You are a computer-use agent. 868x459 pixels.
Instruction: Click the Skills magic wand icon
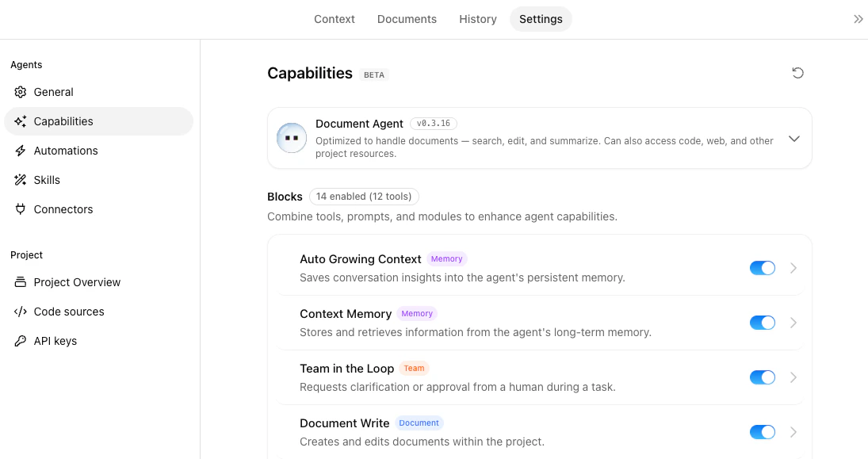21,180
